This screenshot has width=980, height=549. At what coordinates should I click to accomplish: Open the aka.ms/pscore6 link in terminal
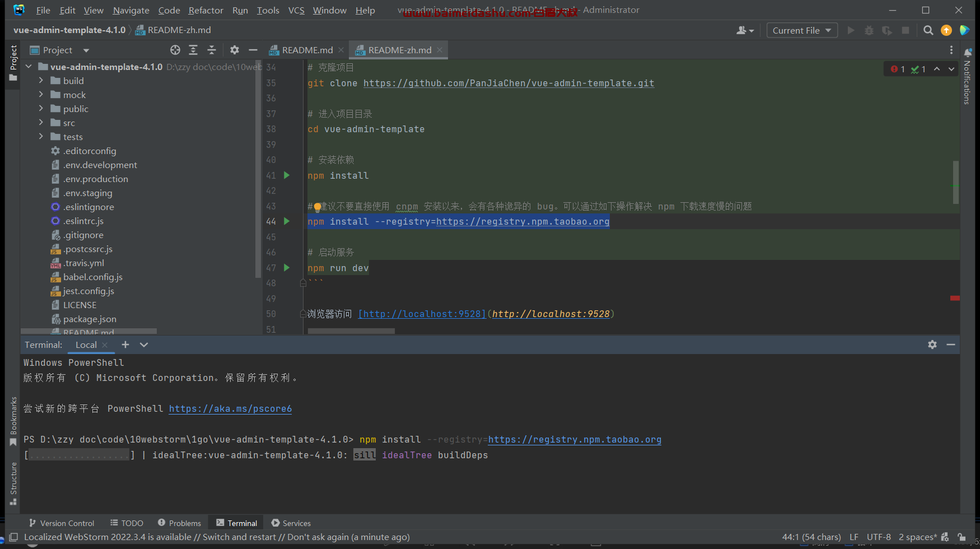(230, 408)
